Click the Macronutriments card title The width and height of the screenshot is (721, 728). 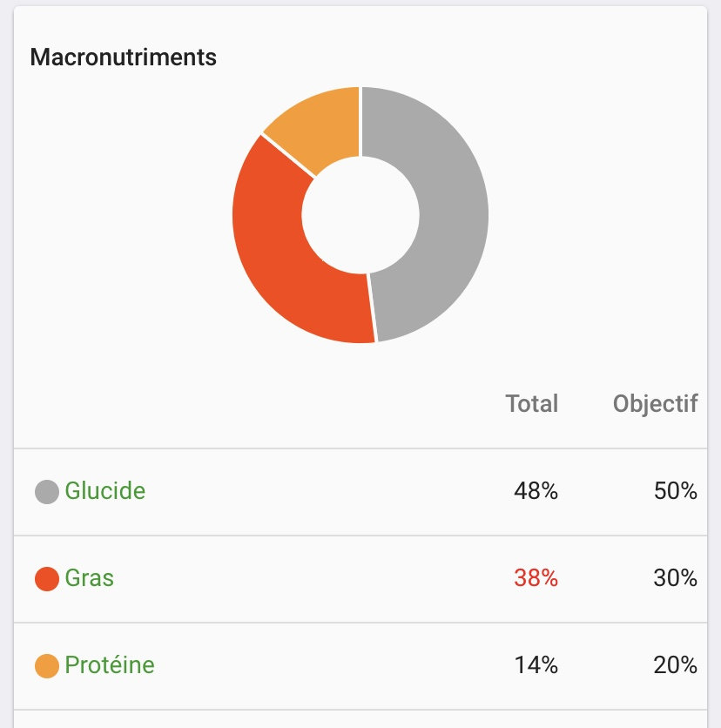tap(123, 57)
